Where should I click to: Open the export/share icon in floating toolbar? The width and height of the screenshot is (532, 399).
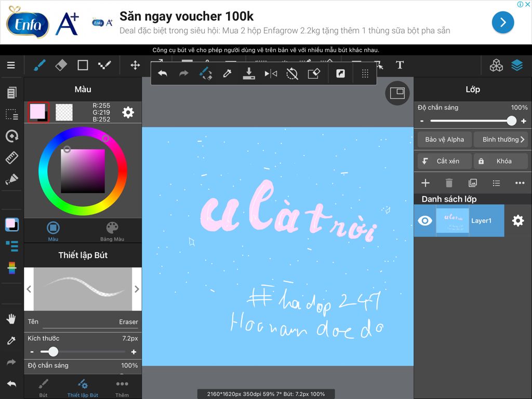coord(341,73)
